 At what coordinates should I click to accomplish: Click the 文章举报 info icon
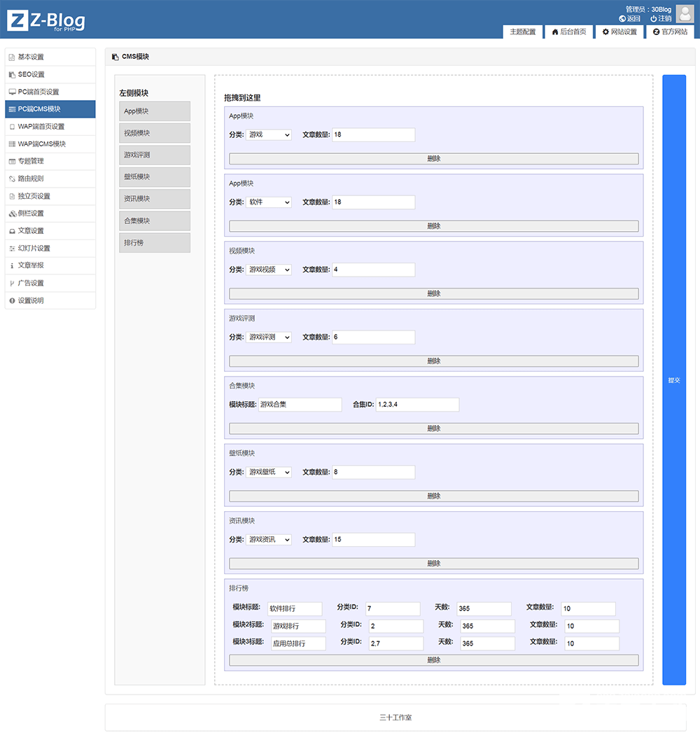13,266
